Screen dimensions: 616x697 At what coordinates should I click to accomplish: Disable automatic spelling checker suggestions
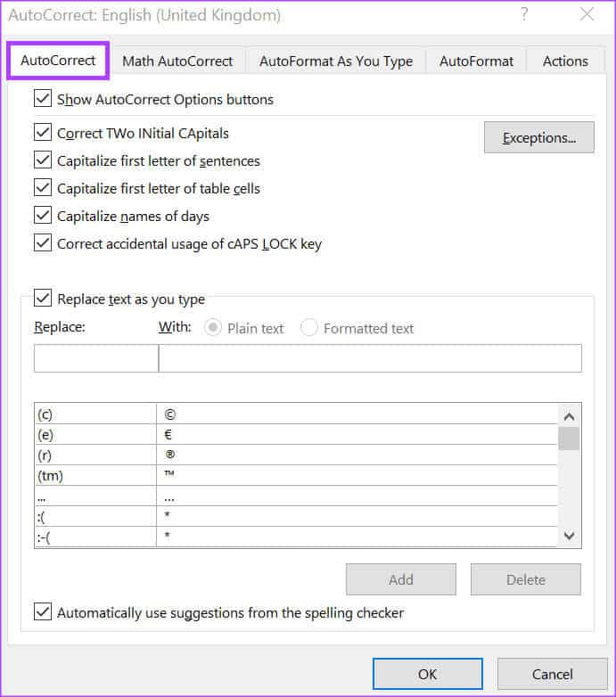[42, 612]
